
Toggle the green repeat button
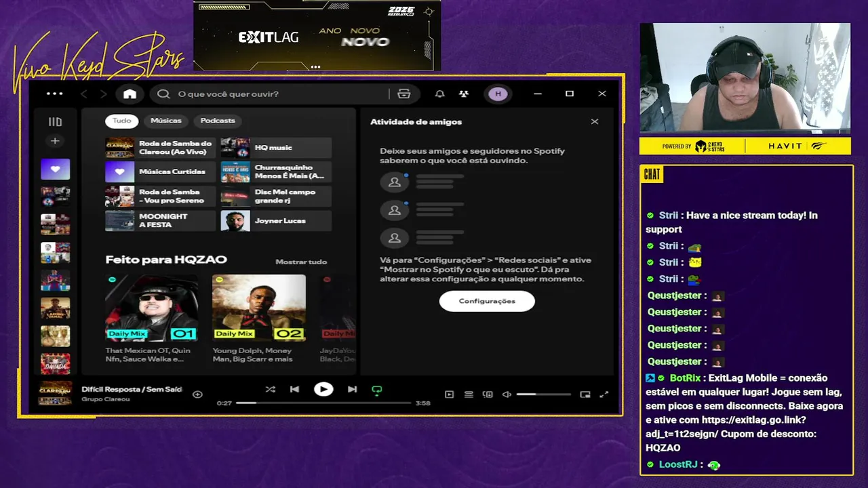[377, 390]
